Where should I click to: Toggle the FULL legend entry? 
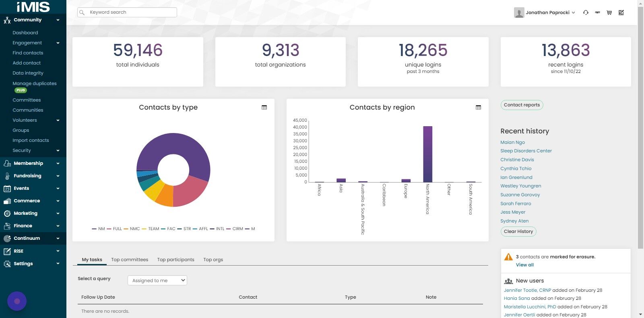(114, 229)
